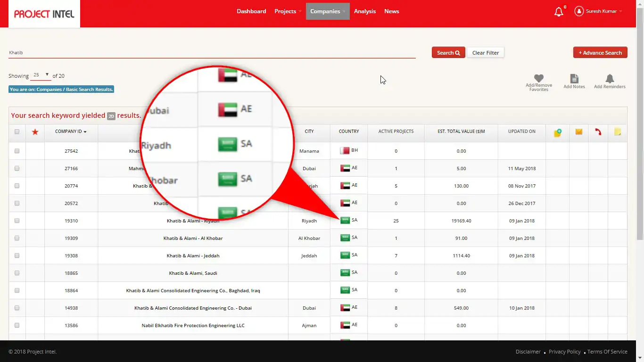Click the yellow note icon in table header

click(618, 132)
